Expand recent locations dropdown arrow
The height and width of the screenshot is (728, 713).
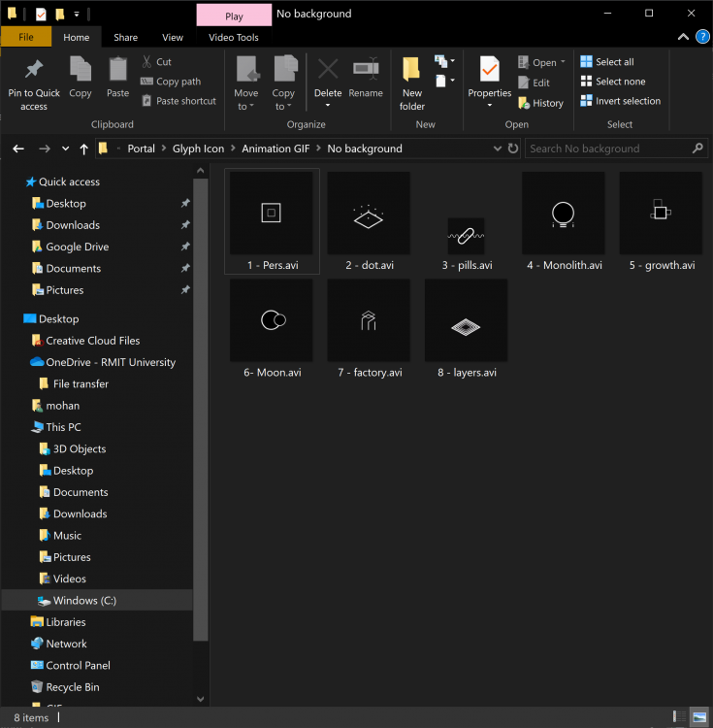tap(66, 149)
